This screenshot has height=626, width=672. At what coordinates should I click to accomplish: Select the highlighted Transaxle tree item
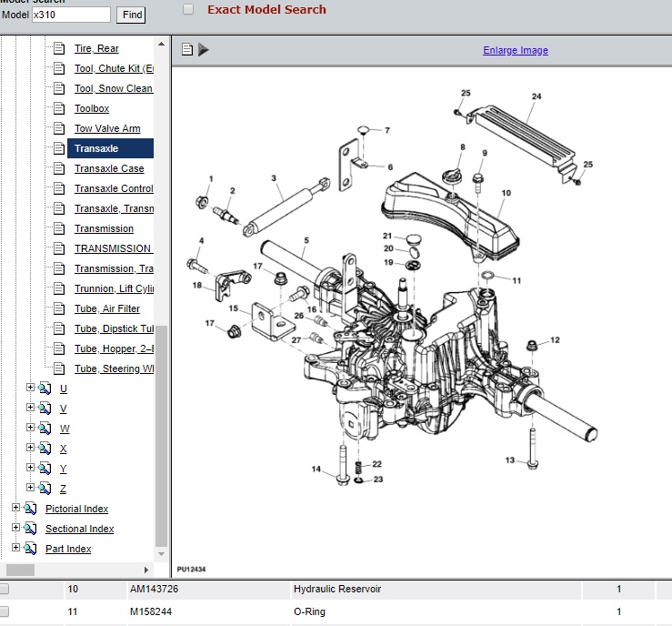coord(110,148)
